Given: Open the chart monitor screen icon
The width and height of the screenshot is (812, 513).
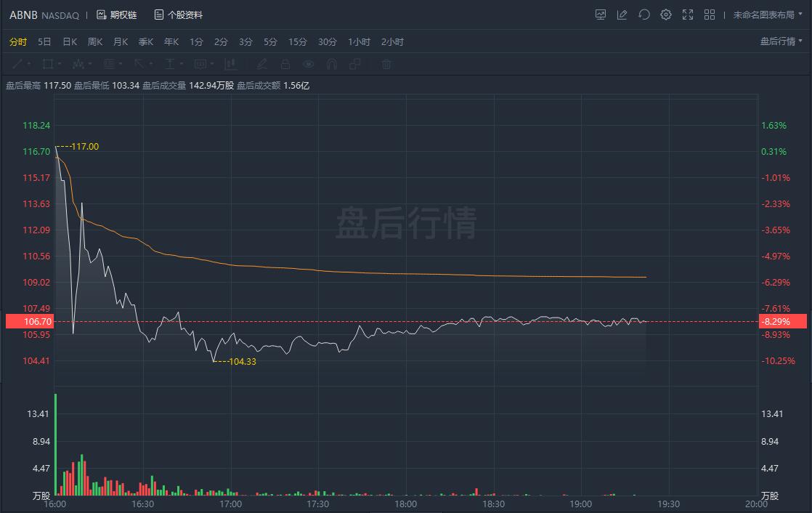Looking at the screenshot, I should [x=600, y=15].
